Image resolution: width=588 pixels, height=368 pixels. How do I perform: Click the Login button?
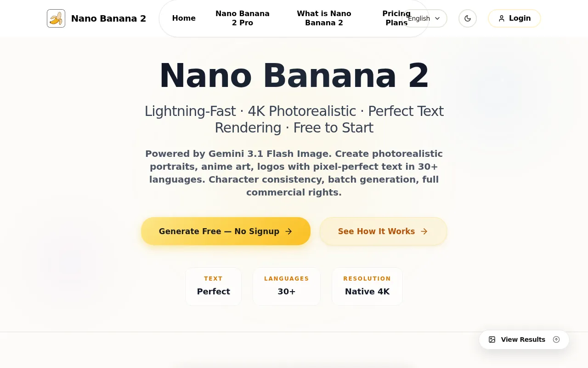(514, 18)
